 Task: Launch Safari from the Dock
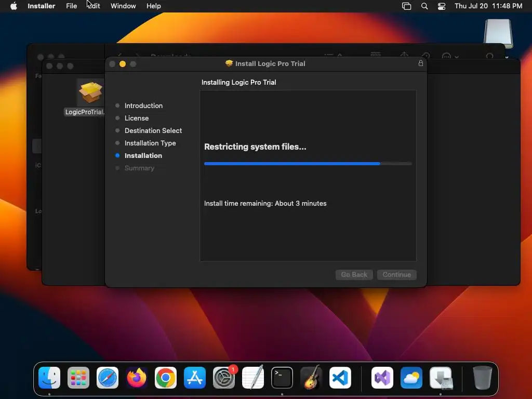(x=108, y=378)
